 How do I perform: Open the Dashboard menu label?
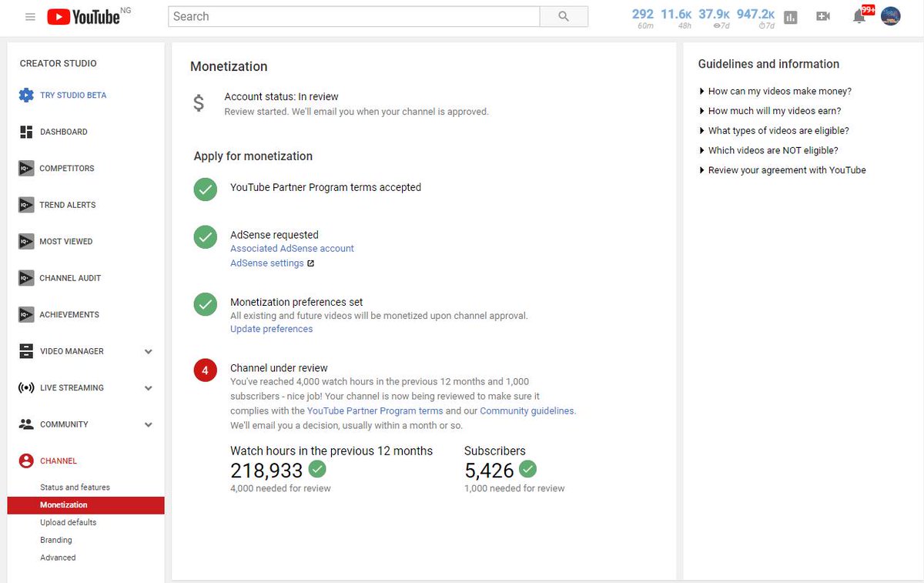coord(63,132)
